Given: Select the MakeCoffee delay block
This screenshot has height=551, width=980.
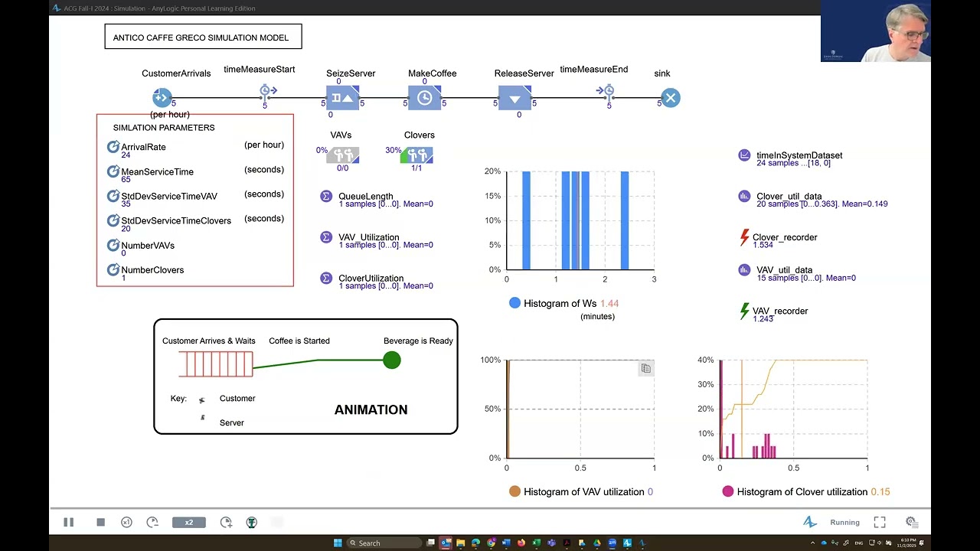Looking at the screenshot, I should (x=424, y=98).
